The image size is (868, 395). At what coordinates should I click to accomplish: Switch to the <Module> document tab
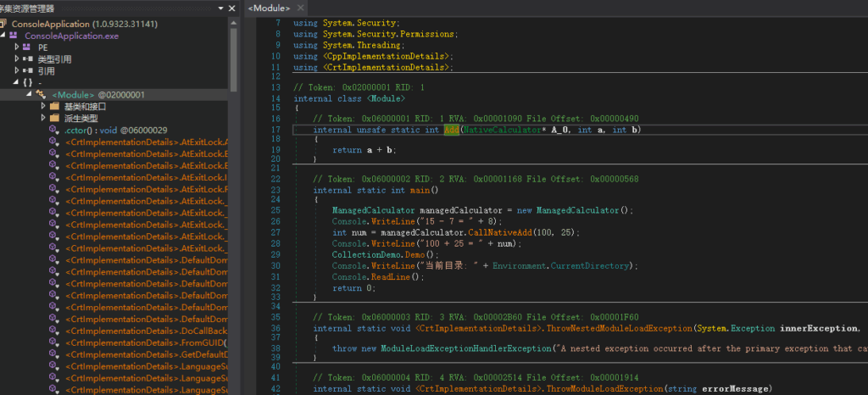click(x=268, y=8)
